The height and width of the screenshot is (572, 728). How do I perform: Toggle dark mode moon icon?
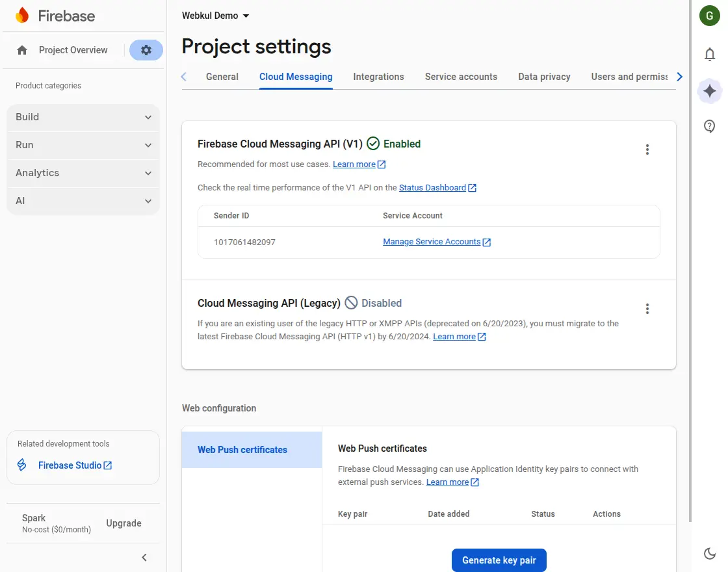(x=710, y=553)
